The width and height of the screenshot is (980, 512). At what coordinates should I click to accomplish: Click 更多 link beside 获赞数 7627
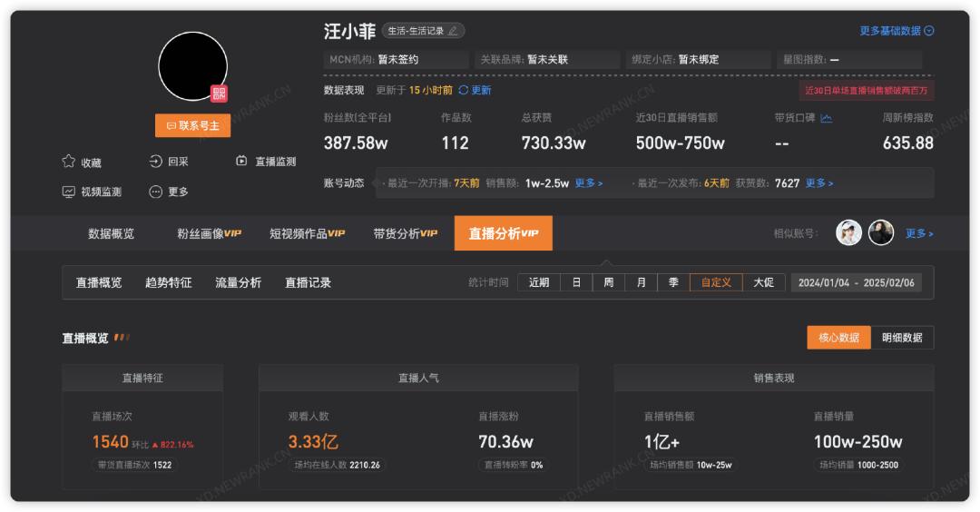818,183
